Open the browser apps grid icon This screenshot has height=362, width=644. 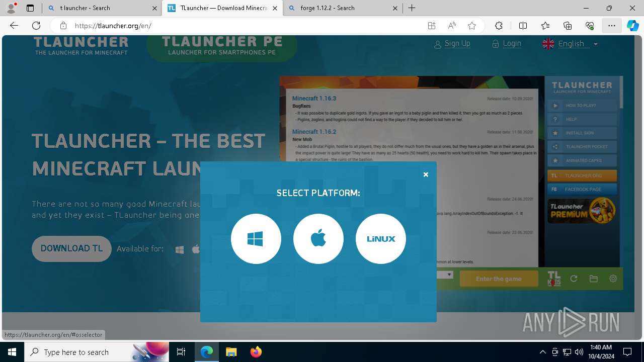432,26
